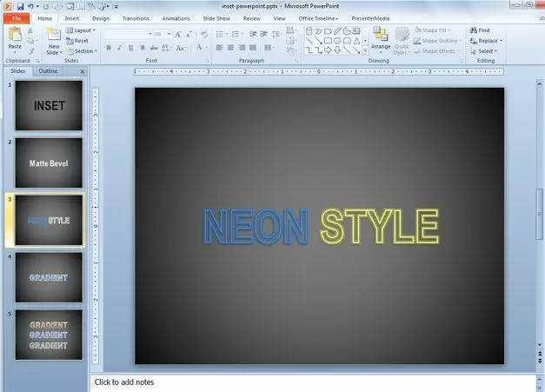The width and height of the screenshot is (545, 392).
Task: Click the Decrease Font Size icon
Action: 189,34
